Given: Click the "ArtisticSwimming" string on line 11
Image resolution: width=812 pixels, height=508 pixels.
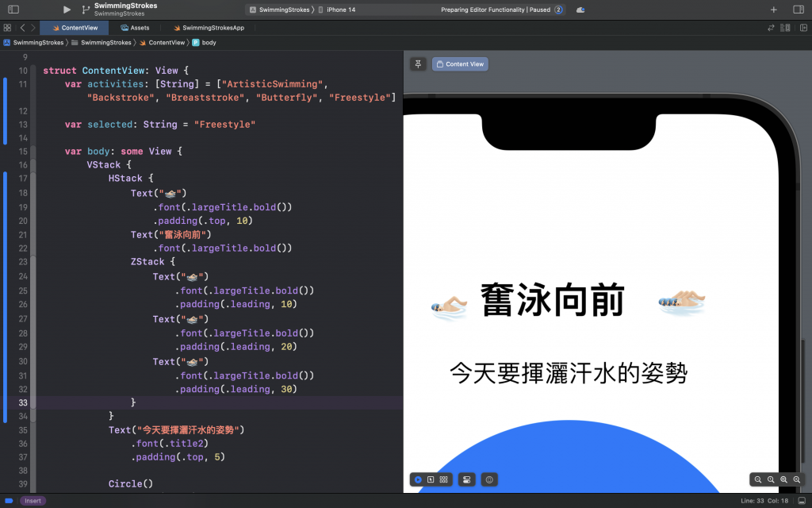Looking at the screenshot, I should point(273,84).
